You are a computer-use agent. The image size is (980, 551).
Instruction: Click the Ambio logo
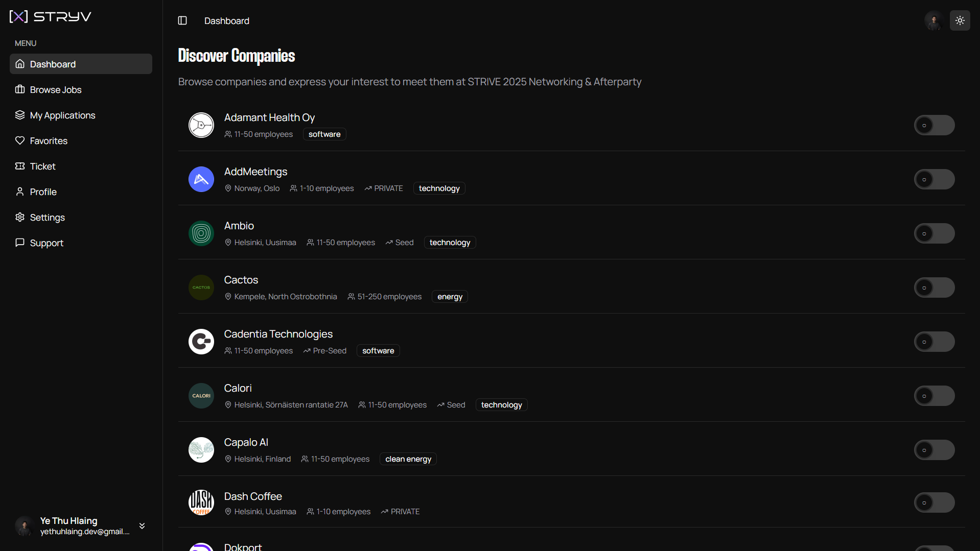pos(201,233)
